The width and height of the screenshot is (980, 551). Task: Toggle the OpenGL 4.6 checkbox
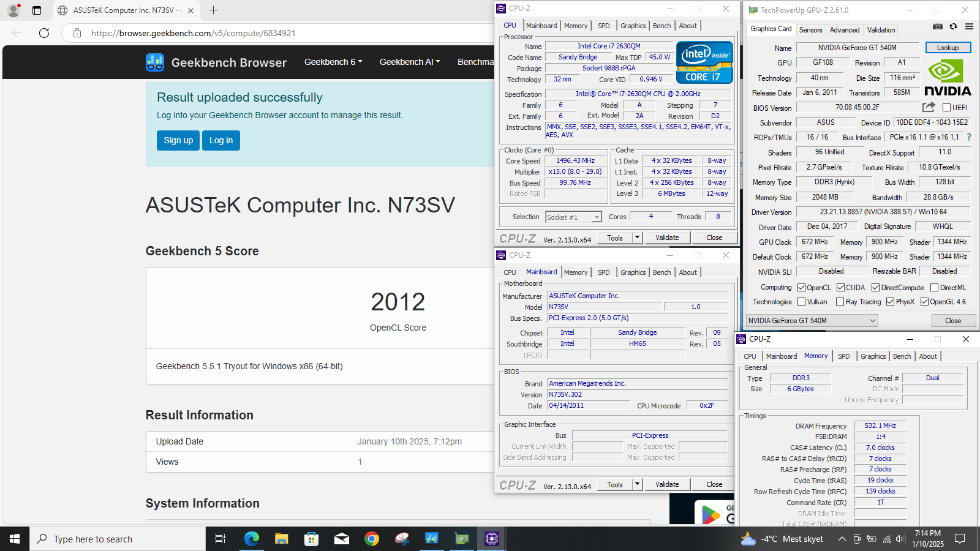(x=924, y=301)
